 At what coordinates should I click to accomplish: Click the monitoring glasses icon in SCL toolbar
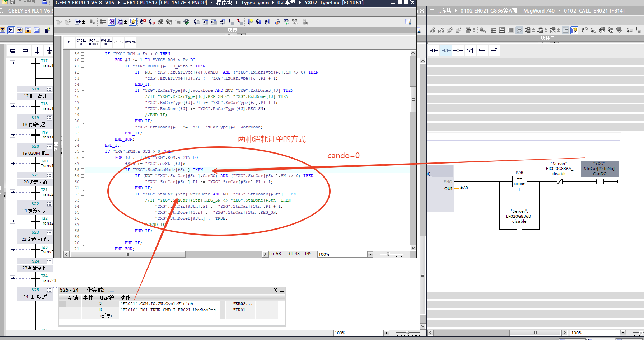pos(286,22)
